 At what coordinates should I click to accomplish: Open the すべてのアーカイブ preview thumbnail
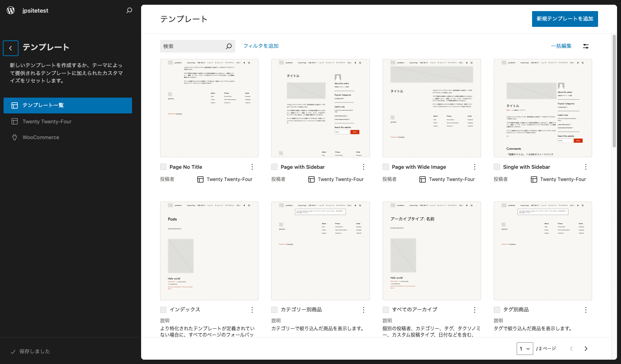point(432,251)
